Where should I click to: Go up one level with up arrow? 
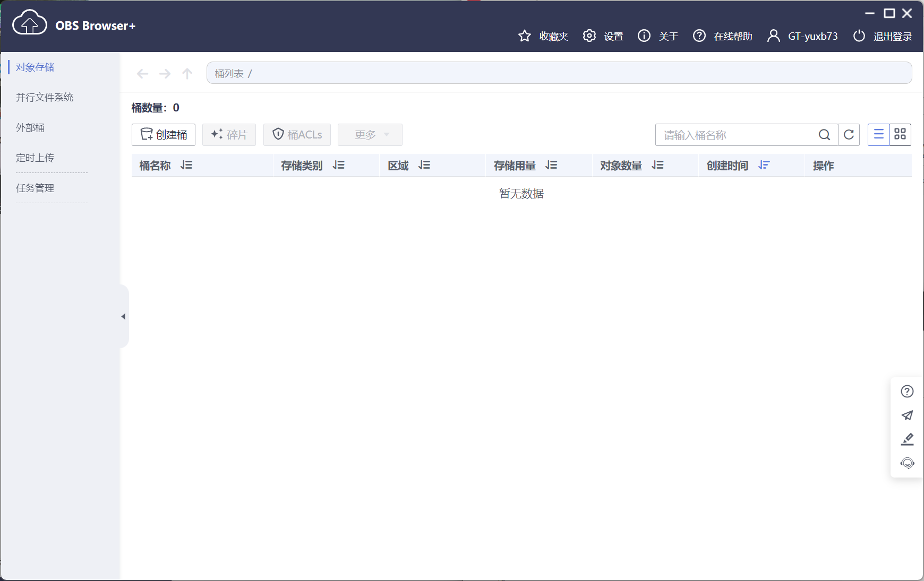pos(187,74)
